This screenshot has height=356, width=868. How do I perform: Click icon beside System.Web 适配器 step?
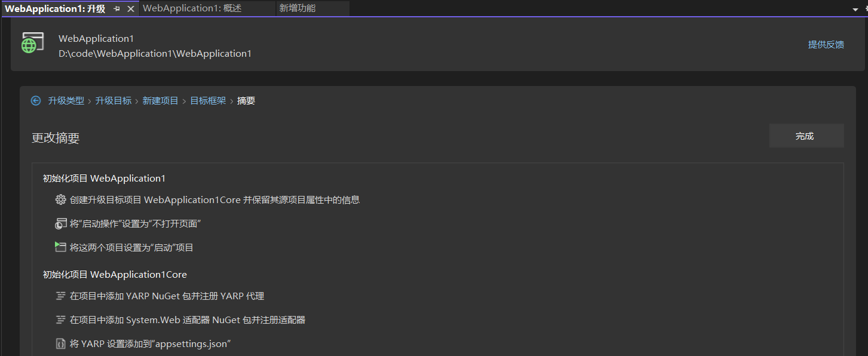(x=60, y=320)
